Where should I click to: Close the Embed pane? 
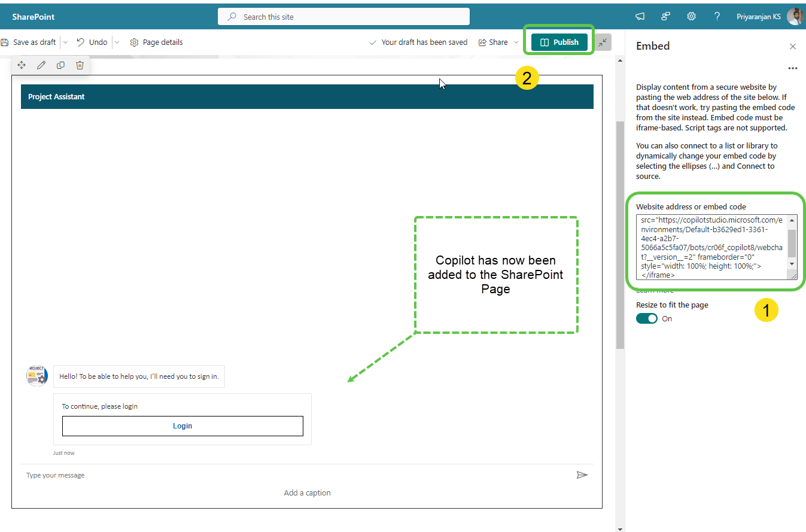tap(793, 46)
